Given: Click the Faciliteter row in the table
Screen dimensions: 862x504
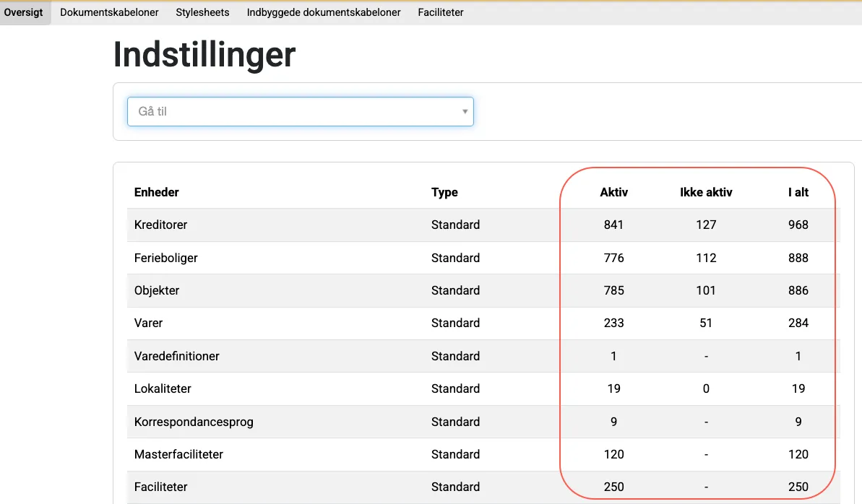Looking at the screenshot, I should pyautogui.click(x=160, y=487).
